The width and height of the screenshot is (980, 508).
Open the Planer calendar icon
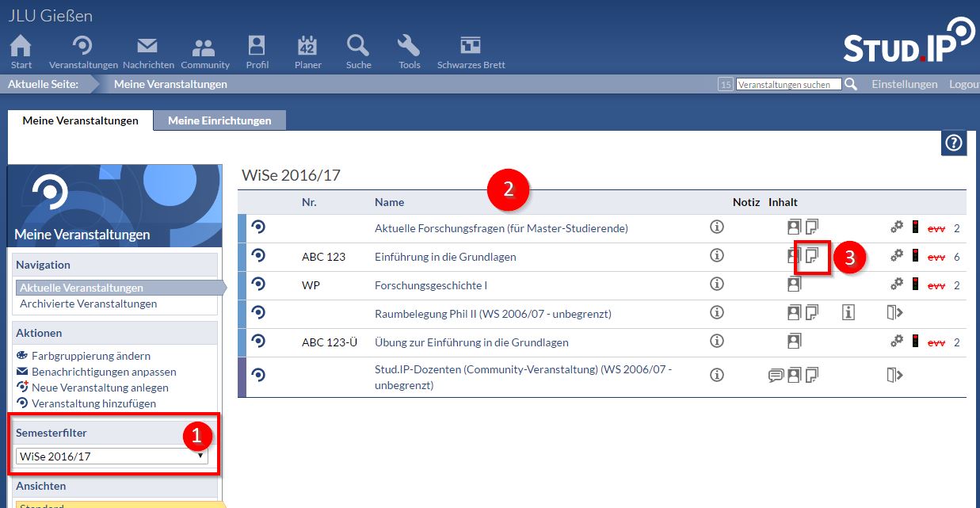pos(307,47)
